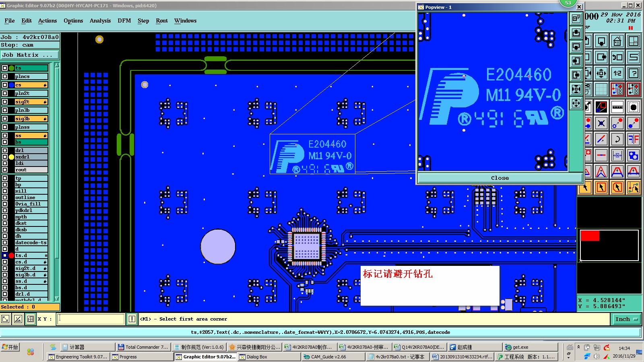Toggle the ts.d layer checkbox
The image size is (644, 362).
[5, 255]
